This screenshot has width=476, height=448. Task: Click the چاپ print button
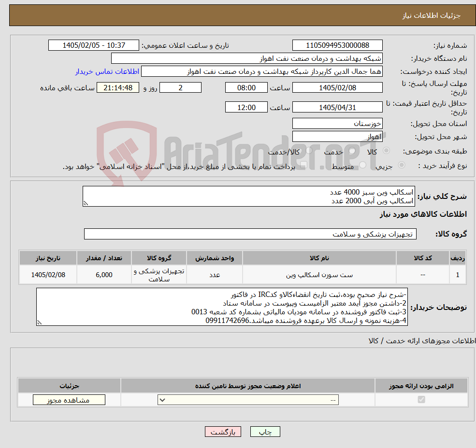point(265,432)
